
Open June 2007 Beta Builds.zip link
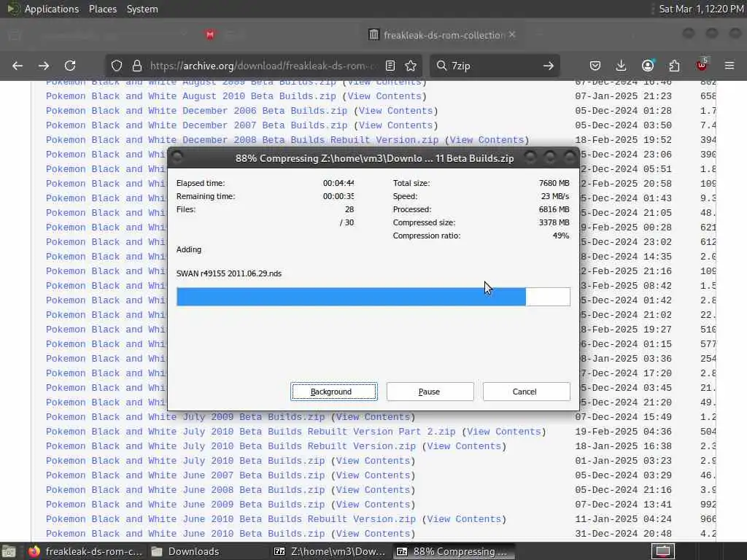click(x=185, y=475)
